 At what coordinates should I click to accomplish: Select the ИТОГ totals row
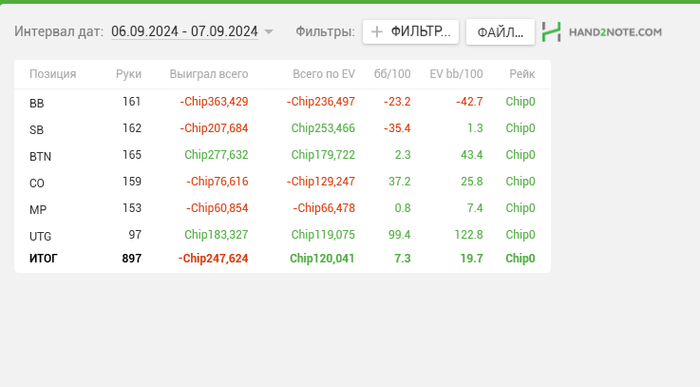click(282, 258)
